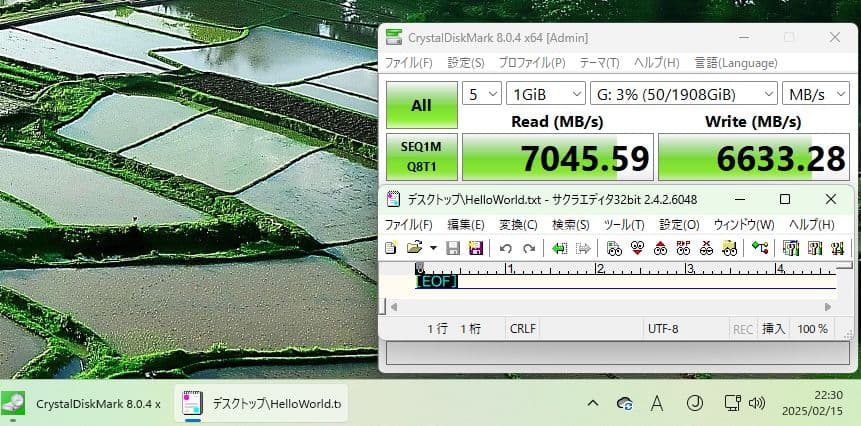Open the Search dialog binoculars icon

click(x=614, y=248)
